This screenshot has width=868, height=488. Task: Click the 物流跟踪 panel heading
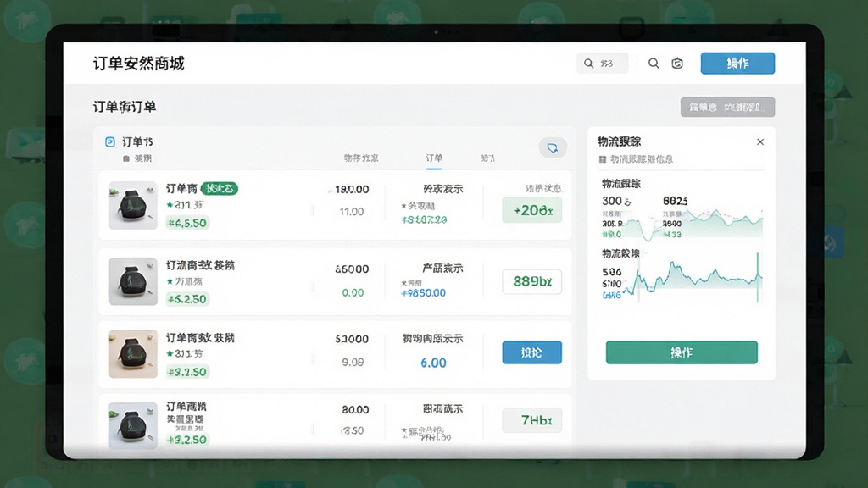[619, 141]
